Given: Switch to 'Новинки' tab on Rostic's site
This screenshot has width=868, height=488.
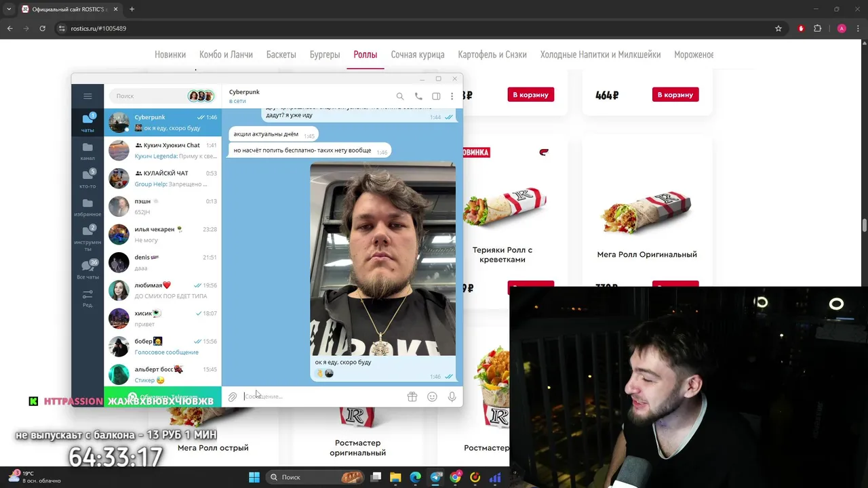Looking at the screenshot, I should (170, 54).
